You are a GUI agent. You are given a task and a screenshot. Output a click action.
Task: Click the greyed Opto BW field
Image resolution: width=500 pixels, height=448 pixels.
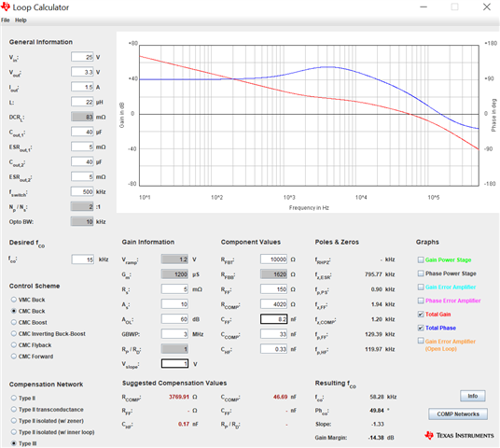(82, 221)
